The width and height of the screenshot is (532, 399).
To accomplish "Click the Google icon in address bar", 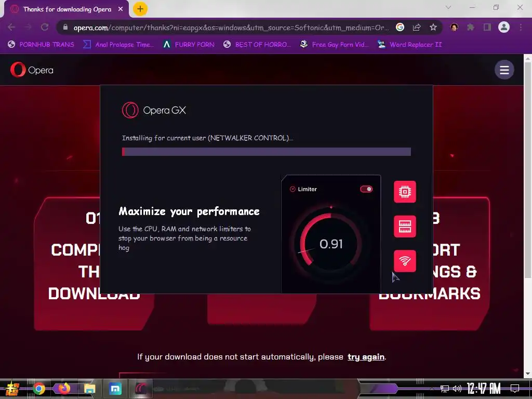I will tap(400, 27).
